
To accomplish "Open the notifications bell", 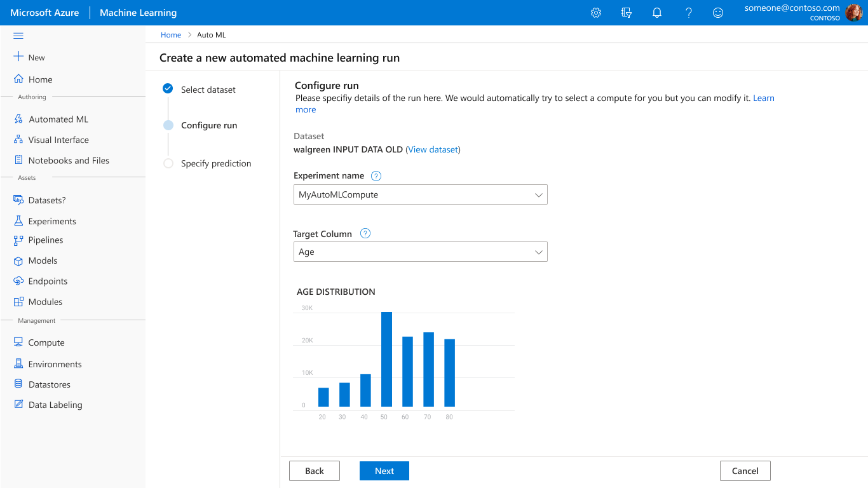I will pos(657,13).
